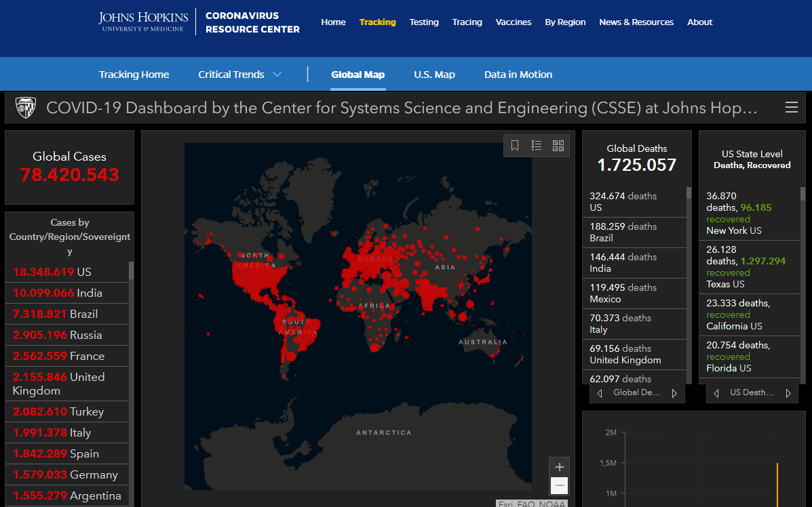The image size is (812, 507).
Task: Open the About nav item
Action: [699, 22]
